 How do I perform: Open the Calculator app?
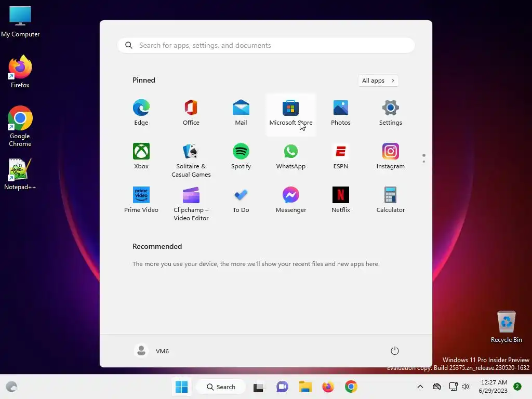click(391, 200)
